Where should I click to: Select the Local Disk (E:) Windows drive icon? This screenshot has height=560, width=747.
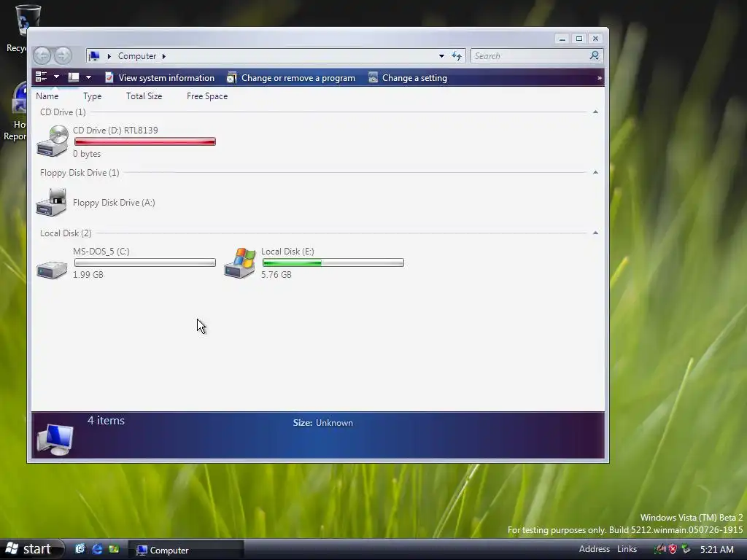click(x=240, y=262)
